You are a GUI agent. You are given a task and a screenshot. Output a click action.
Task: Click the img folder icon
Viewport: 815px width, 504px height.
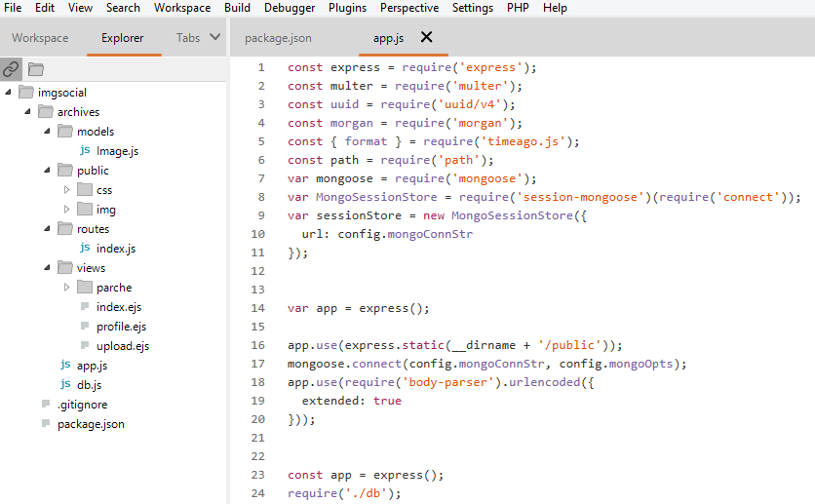pos(85,209)
